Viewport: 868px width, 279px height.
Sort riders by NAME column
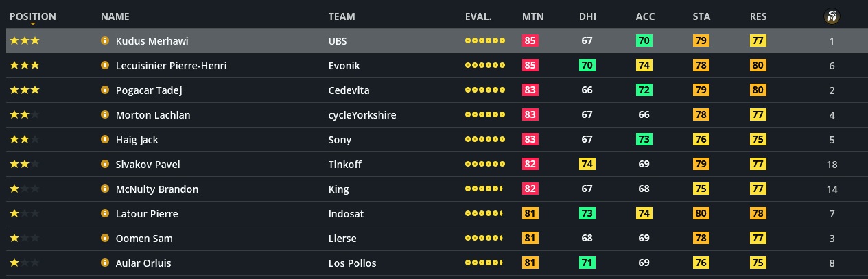tap(115, 16)
